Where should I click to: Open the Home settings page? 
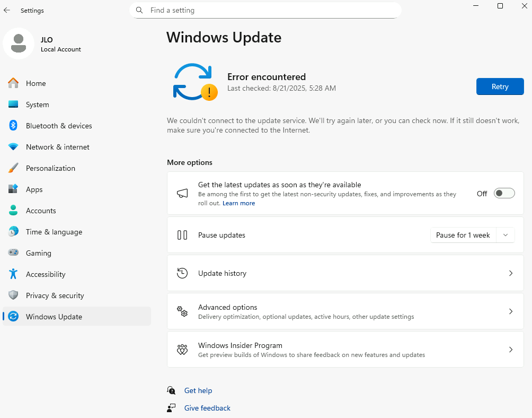(x=77, y=83)
